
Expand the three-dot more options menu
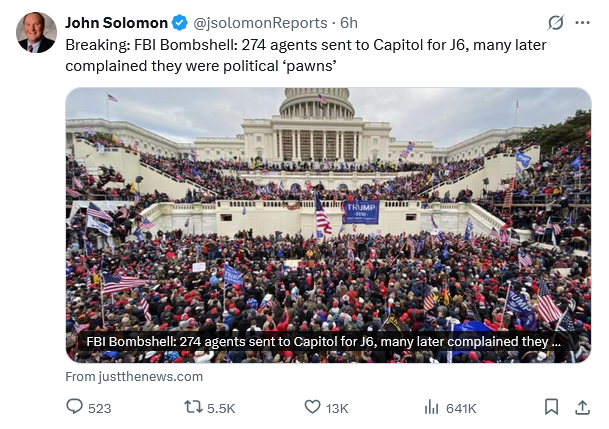click(x=582, y=22)
